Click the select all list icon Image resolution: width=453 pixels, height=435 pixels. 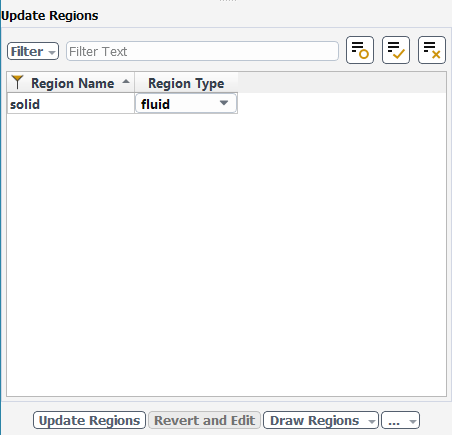[396, 50]
